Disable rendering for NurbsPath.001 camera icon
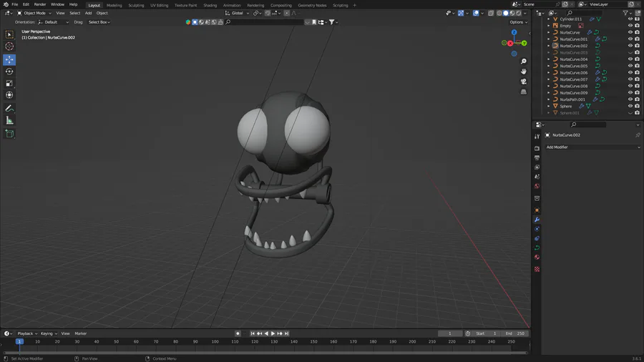644x362 pixels. 637,99
